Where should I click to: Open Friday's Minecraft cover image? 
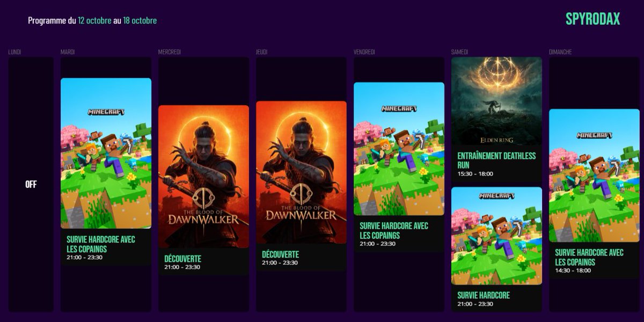[x=399, y=149]
